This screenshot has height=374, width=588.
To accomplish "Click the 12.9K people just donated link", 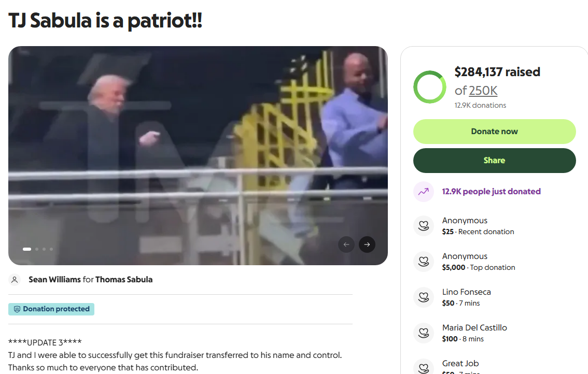I will coord(491,192).
